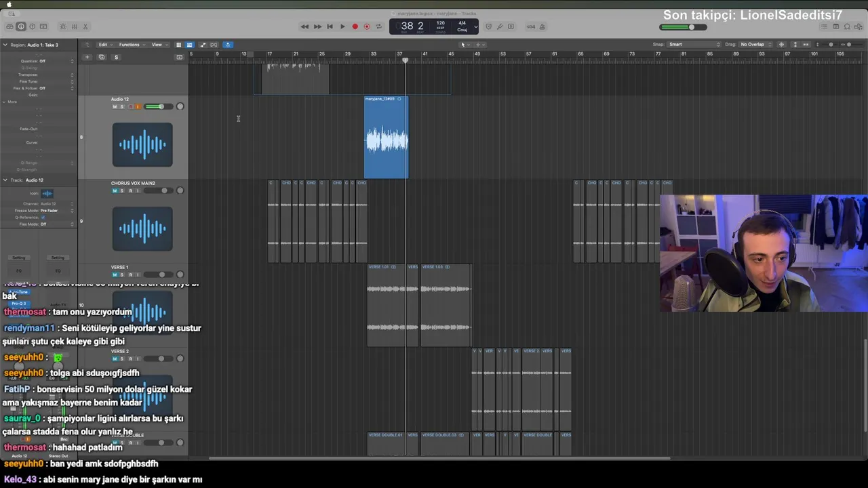Collapse the Region Audio 1 inspector section
868x488 pixels.
pos(5,45)
